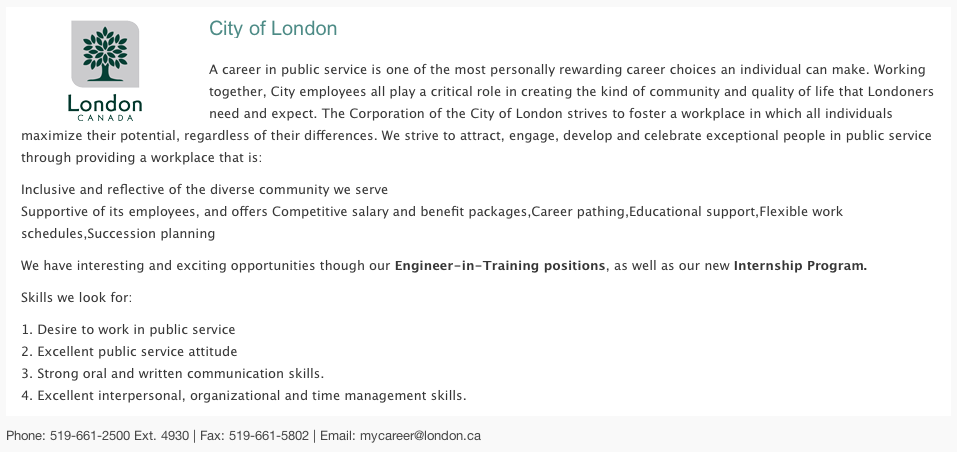Click the mycareer@london.ca email address
Image resolution: width=957 pixels, height=452 pixels.
click(x=420, y=436)
